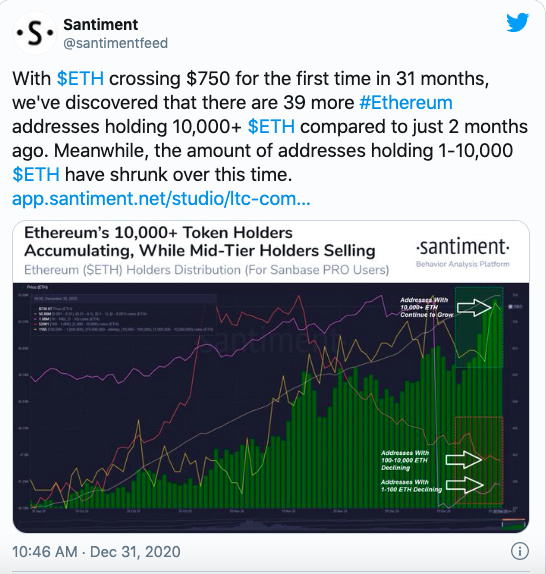Click the santiment logo inside the chart
546x574 pixels.
pyautogui.click(x=463, y=251)
